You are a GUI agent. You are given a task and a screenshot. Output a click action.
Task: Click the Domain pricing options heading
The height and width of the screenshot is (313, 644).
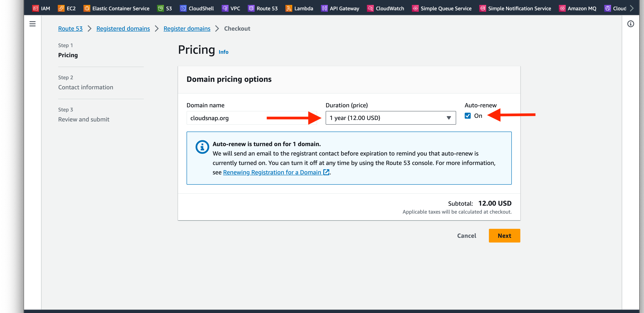coord(229,79)
